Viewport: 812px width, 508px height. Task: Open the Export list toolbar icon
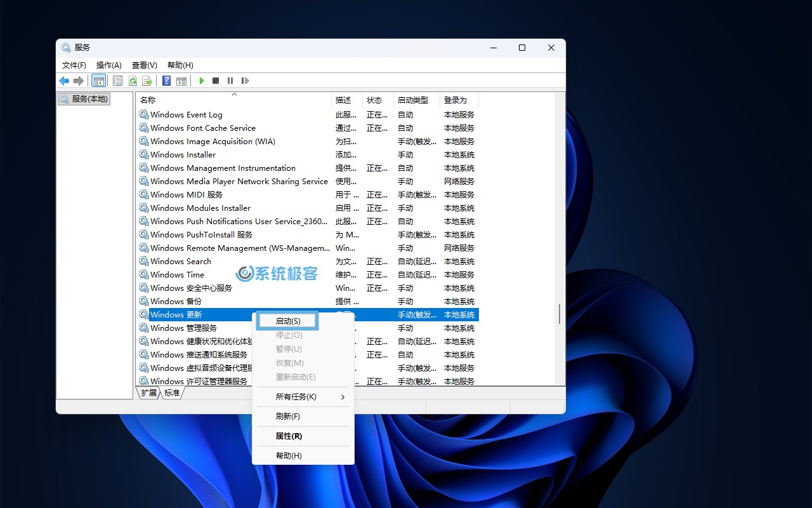147,81
